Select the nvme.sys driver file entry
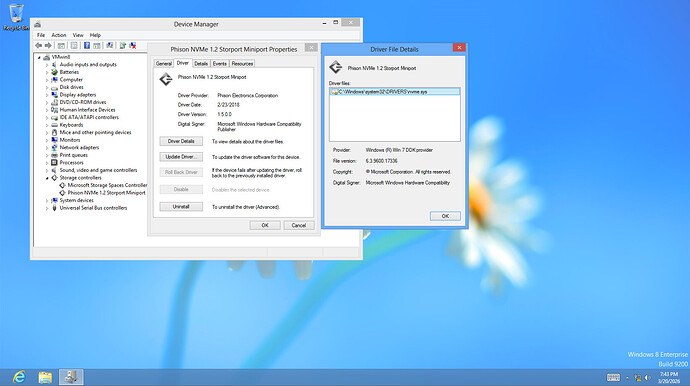690x386 pixels. click(x=395, y=92)
